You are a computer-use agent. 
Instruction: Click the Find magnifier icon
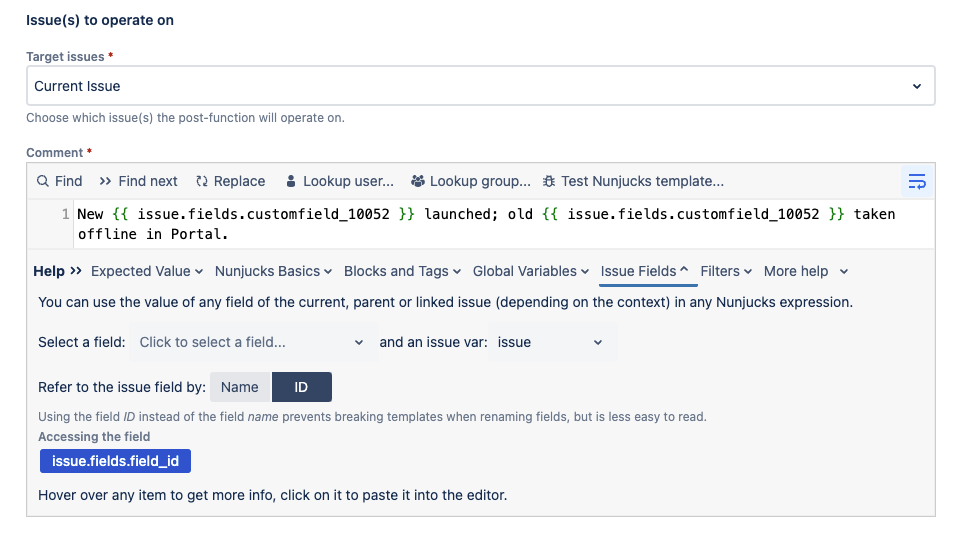tap(43, 181)
